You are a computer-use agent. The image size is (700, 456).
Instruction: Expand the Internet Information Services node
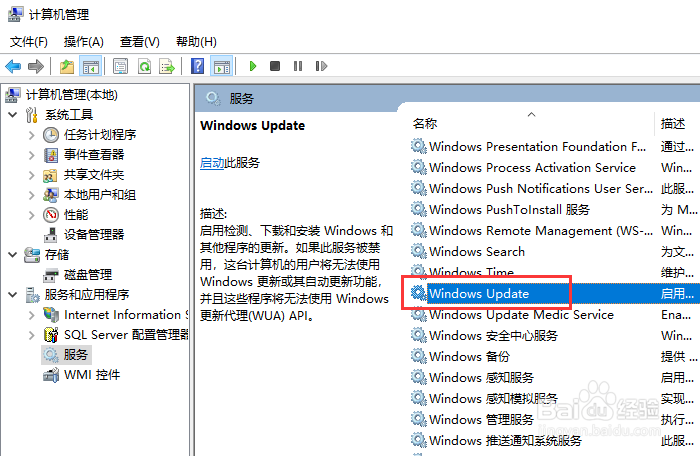(31, 315)
